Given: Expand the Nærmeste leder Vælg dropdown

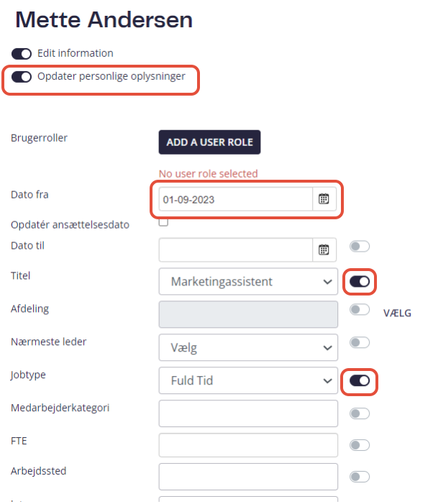Looking at the screenshot, I should tap(248, 347).
